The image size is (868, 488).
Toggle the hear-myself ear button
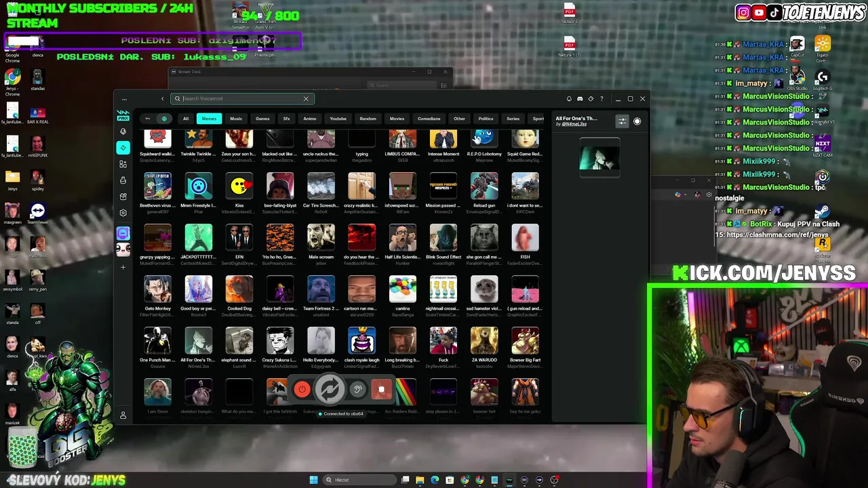[x=357, y=389]
